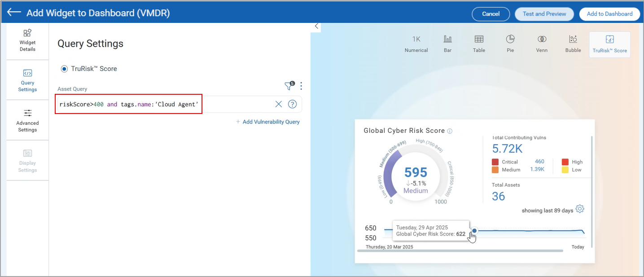Collapse the settings panel chevron
The width and height of the screenshot is (644, 277).
click(316, 26)
